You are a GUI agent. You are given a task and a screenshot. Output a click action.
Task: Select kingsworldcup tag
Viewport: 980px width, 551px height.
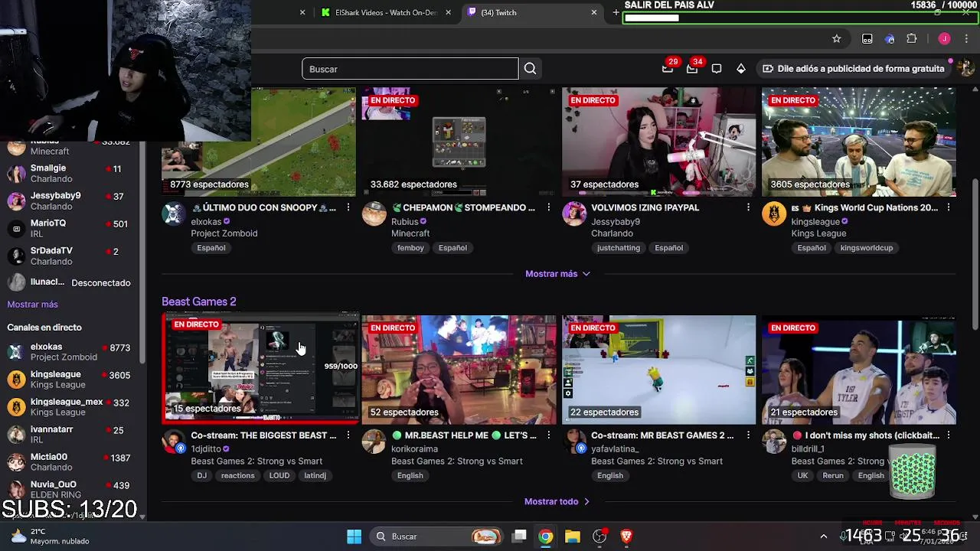click(866, 248)
